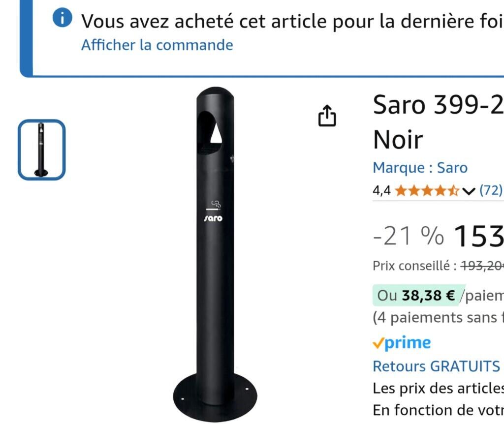Open the main black ashtray product image
Screen dimensions: 504x424
coord(215,254)
